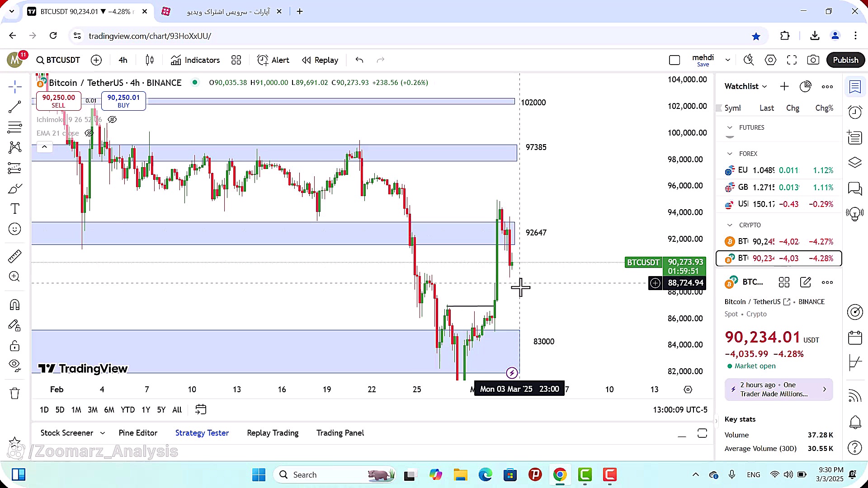This screenshot has height=488, width=868.
Task: Select the EU forex watchlist row
Action: pos(779,170)
